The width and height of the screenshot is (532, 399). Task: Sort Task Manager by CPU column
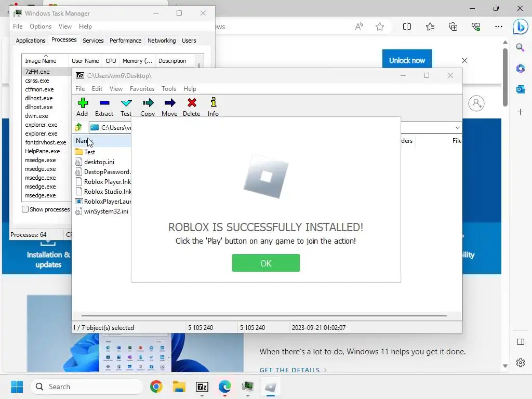click(111, 61)
